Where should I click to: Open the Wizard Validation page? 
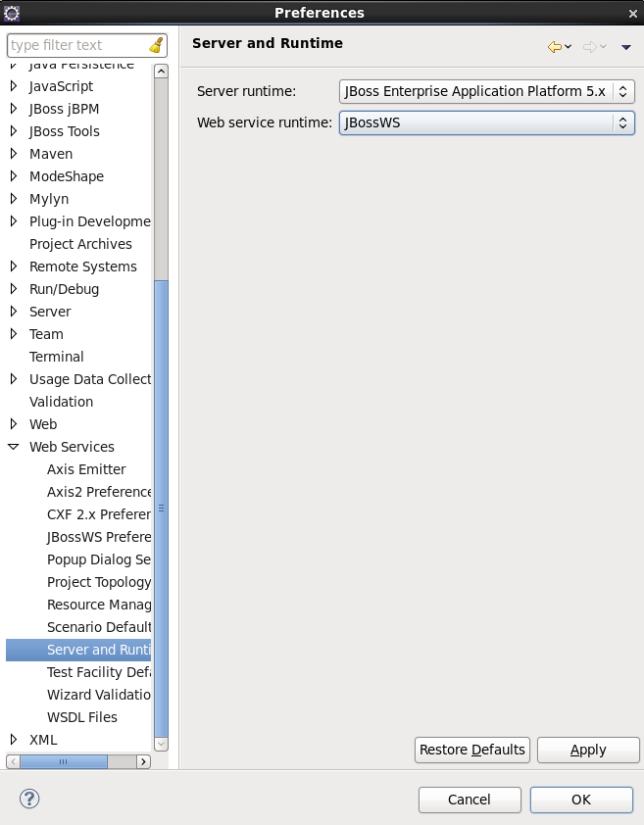point(99,695)
